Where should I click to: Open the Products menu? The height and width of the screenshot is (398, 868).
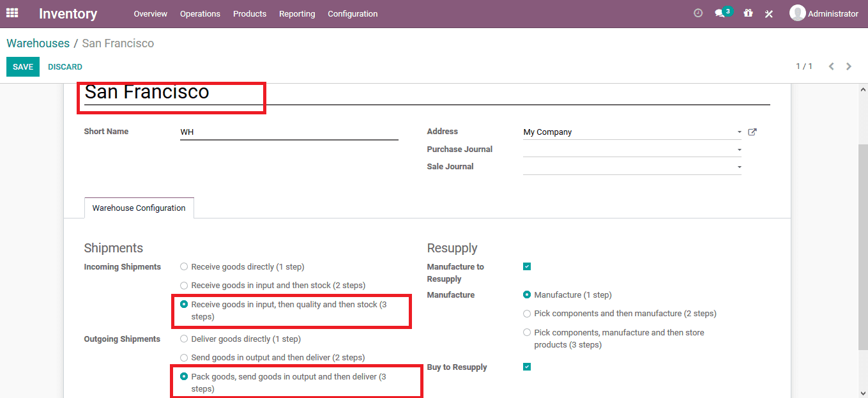(250, 13)
